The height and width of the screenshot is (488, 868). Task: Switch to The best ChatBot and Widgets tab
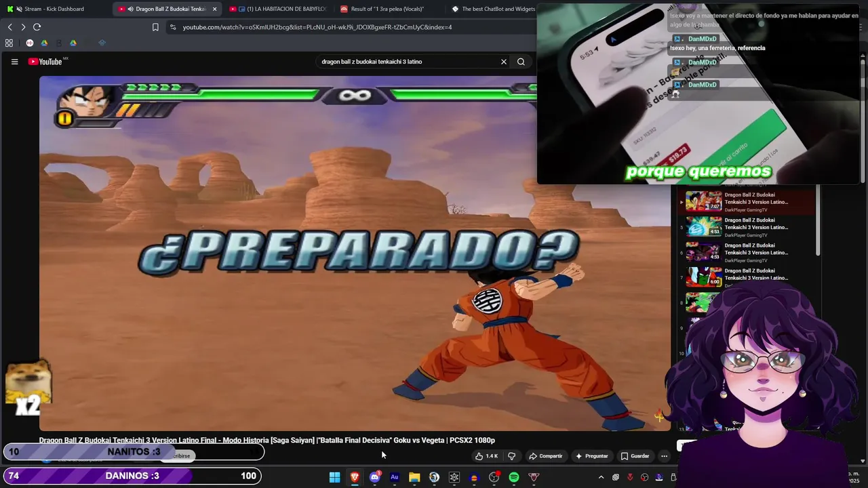pyautogui.click(x=493, y=9)
